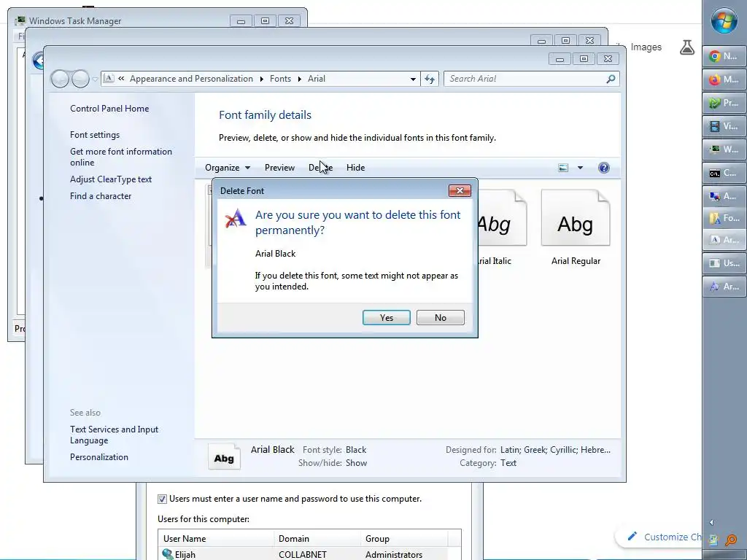This screenshot has height=560, width=747.
Task: Cancel deletion with the No button
Action: 440,318
